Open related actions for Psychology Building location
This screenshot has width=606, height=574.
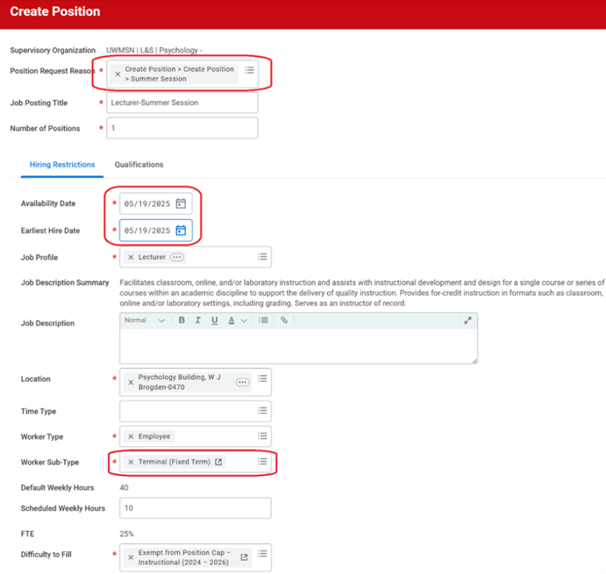click(x=243, y=383)
